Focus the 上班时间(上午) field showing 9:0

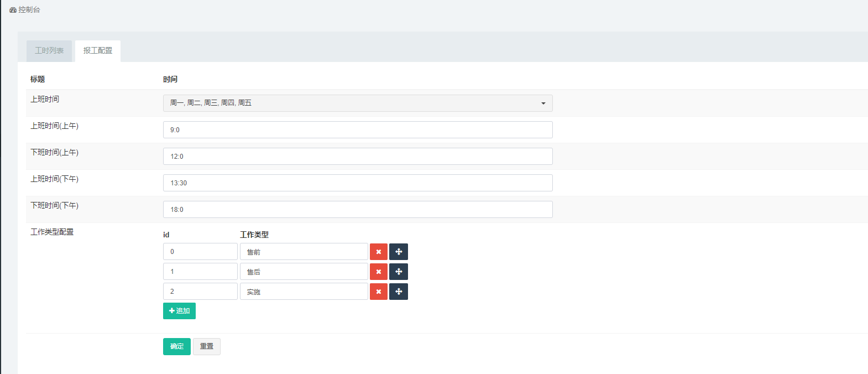click(x=358, y=129)
